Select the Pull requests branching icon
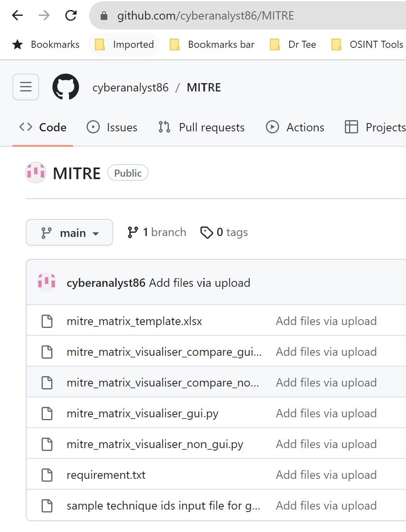The height and width of the screenshot is (532, 406). coord(164,127)
